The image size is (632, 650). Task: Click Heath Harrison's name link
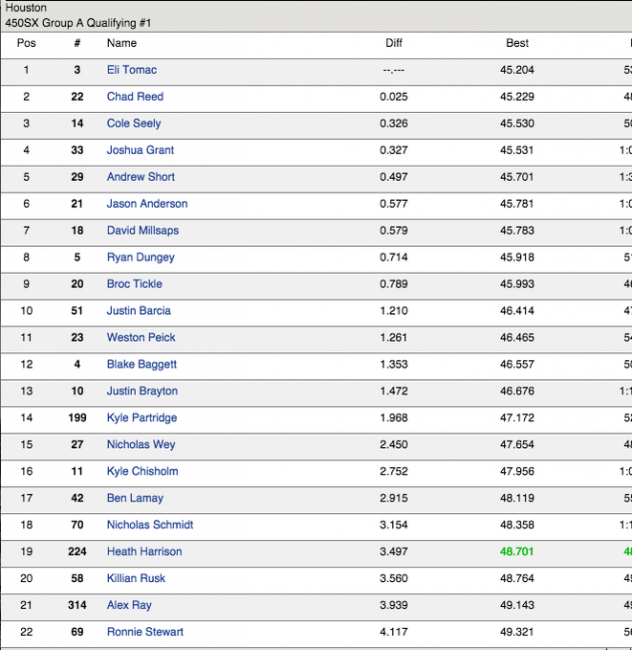[144, 552]
